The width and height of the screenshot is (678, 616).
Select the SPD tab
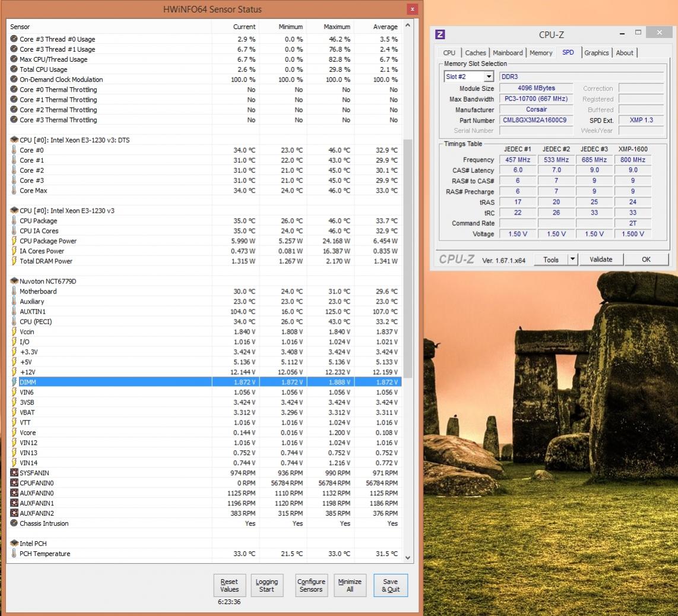[568, 52]
